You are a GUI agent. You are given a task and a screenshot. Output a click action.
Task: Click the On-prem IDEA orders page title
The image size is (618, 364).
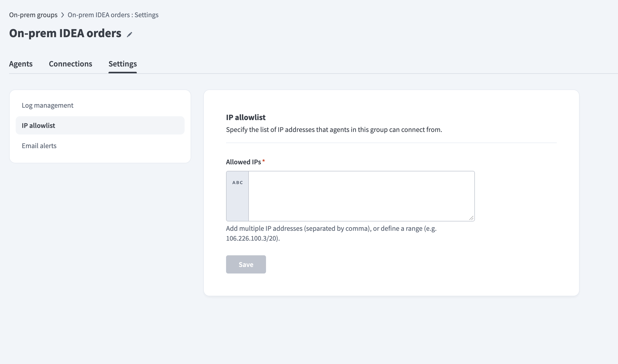[x=65, y=33]
